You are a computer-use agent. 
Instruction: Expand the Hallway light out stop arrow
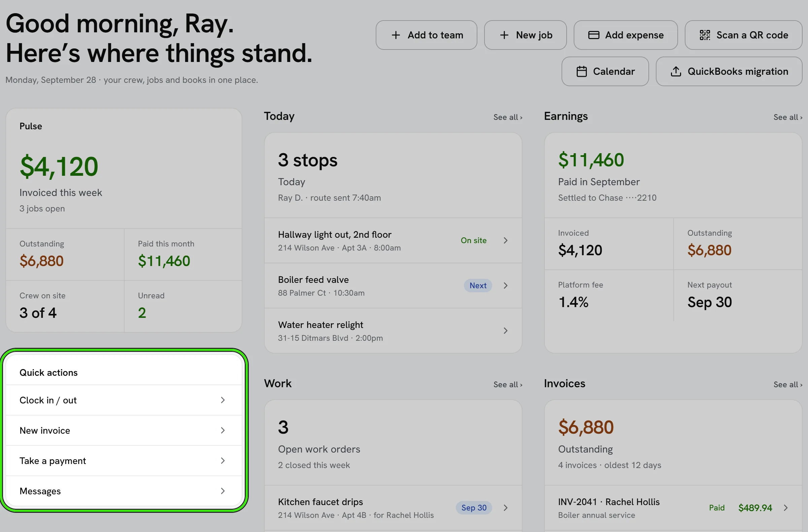point(506,240)
